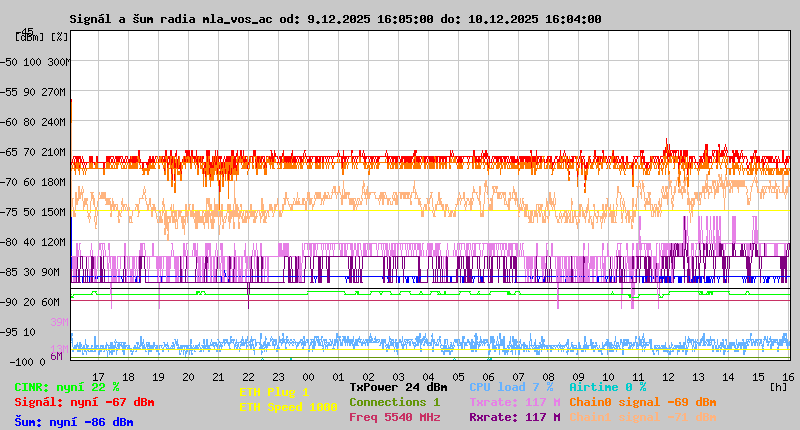The width and height of the screenshot is (800, 430).
Task: Select the TxPower 24 dBm label
Action: pyautogui.click(x=398, y=387)
